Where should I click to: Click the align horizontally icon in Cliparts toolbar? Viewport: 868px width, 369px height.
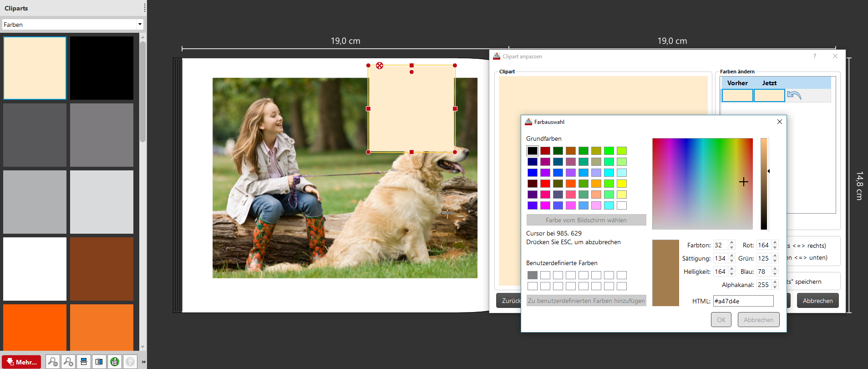pyautogui.click(x=99, y=362)
